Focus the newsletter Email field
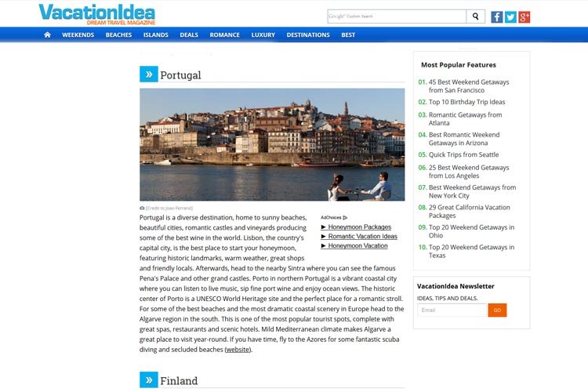This screenshot has height=392, width=588. click(452, 310)
